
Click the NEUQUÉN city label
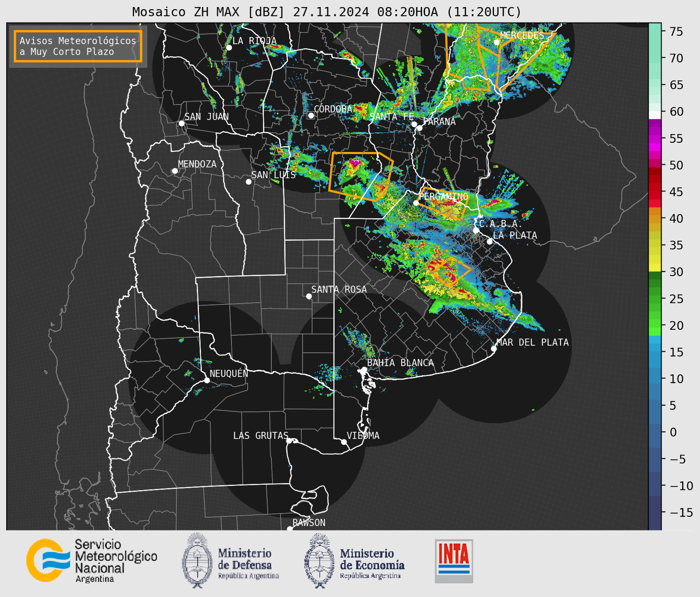229,373
